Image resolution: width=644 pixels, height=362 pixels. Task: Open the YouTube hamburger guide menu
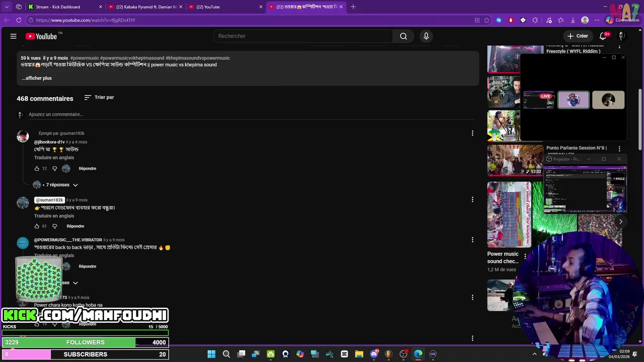click(14, 36)
